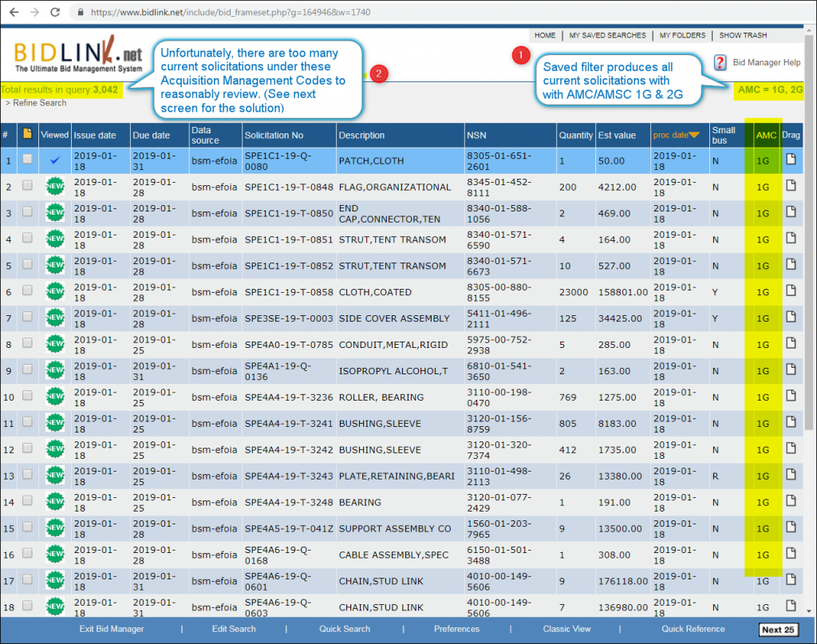Open solicitation SPE1C1-19-T-0858
Screen dimensions: 817x644
289,292
